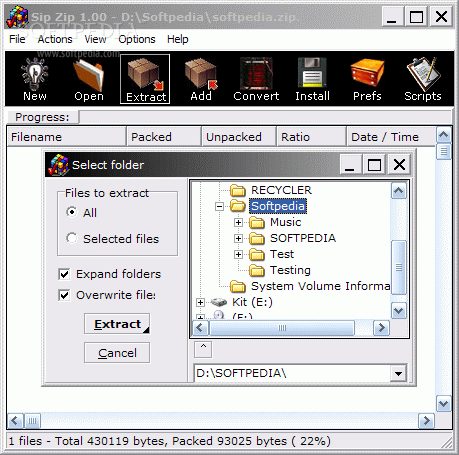Click the New archive lightbulb icon
The height and width of the screenshot is (455, 459).
(35, 73)
